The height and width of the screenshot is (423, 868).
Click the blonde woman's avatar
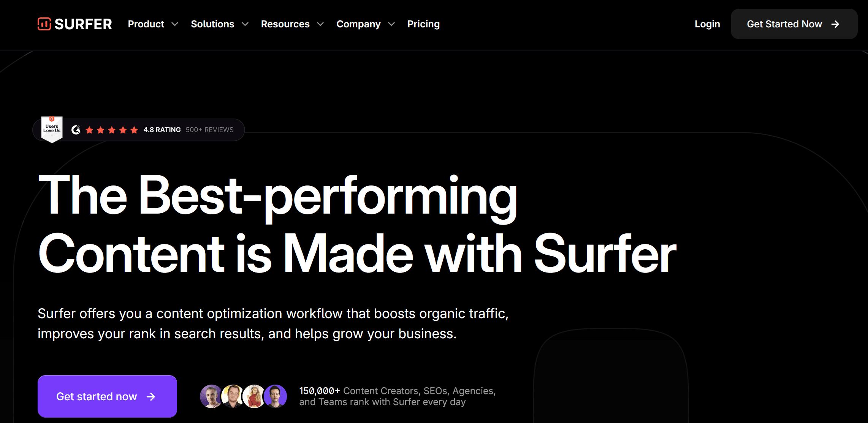(x=254, y=396)
